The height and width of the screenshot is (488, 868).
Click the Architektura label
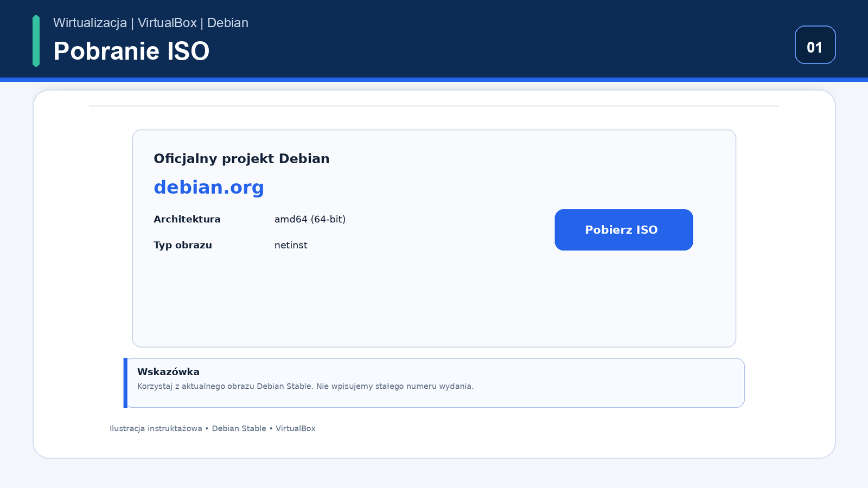pos(187,219)
